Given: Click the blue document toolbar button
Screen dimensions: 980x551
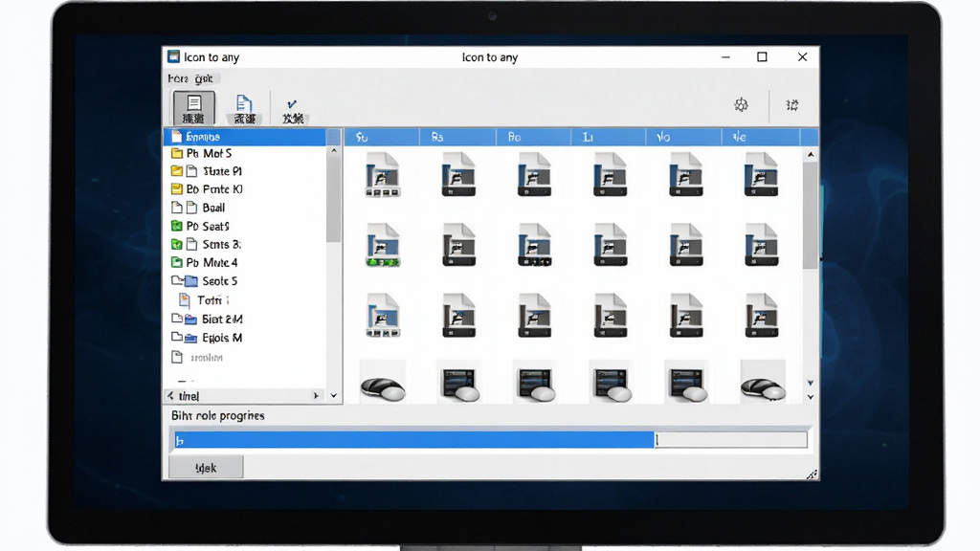Looking at the screenshot, I should [x=244, y=108].
